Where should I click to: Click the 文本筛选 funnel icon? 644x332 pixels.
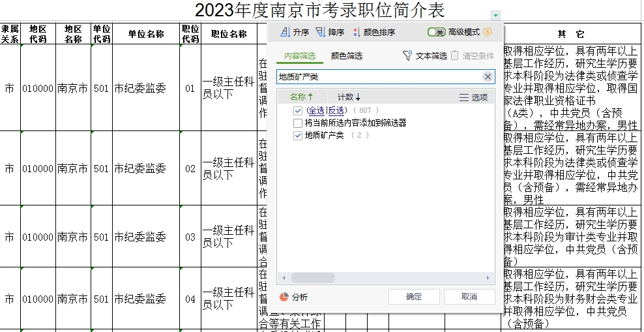[x=407, y=56]
